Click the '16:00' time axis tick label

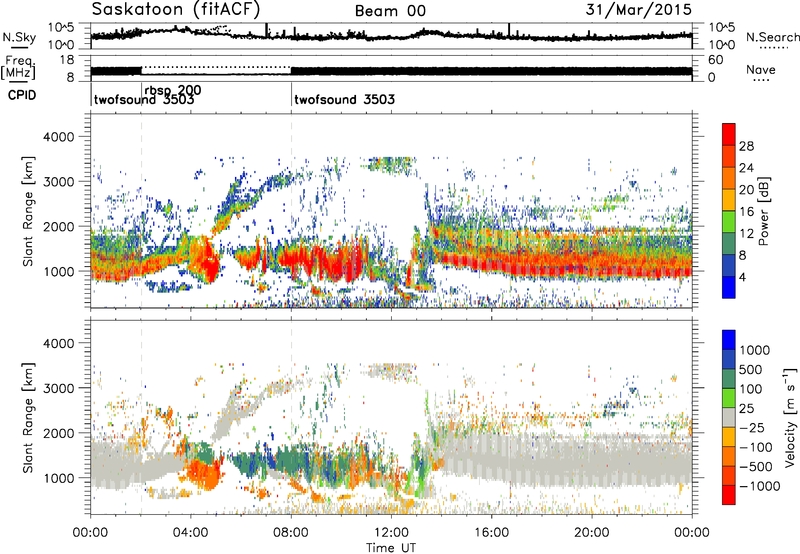491,533
